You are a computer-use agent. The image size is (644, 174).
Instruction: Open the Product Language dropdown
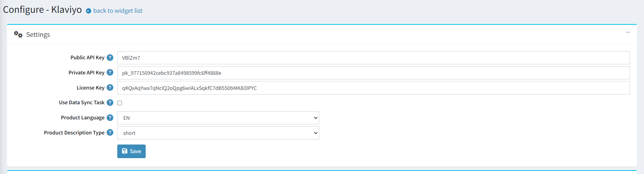(218, 118)
